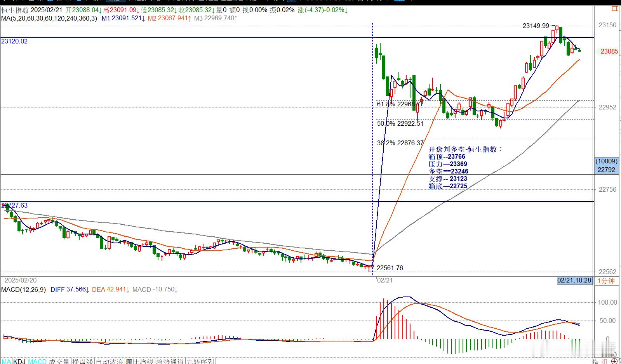Click the circled plus icon at bottom right
Image resolution: width=621 pixels, height=364 pixels.
pos(614,361)
